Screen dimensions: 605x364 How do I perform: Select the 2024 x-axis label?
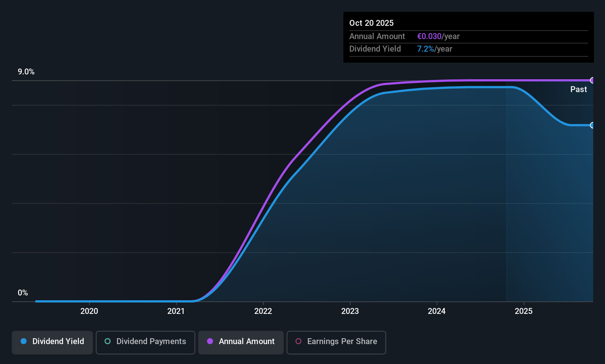click(437, 311)
